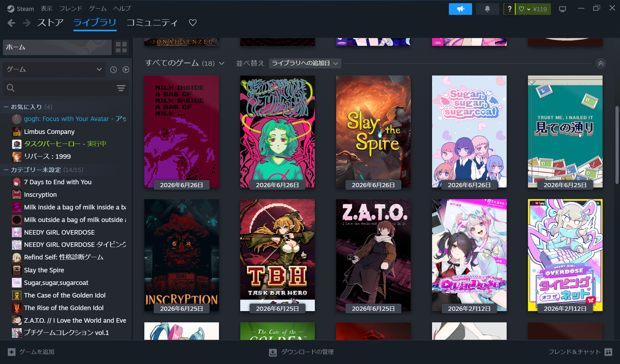Switch to Big Picture mode monitor icon

tap(563, 9)
